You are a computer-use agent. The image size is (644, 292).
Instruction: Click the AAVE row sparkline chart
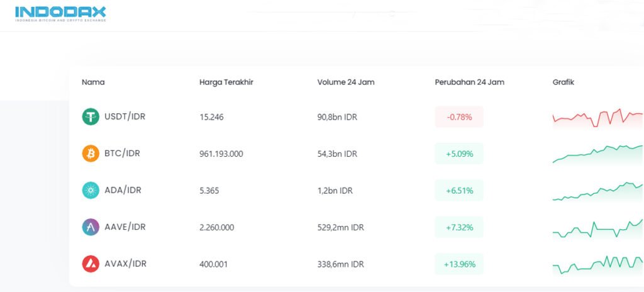[x=598, y=228]
